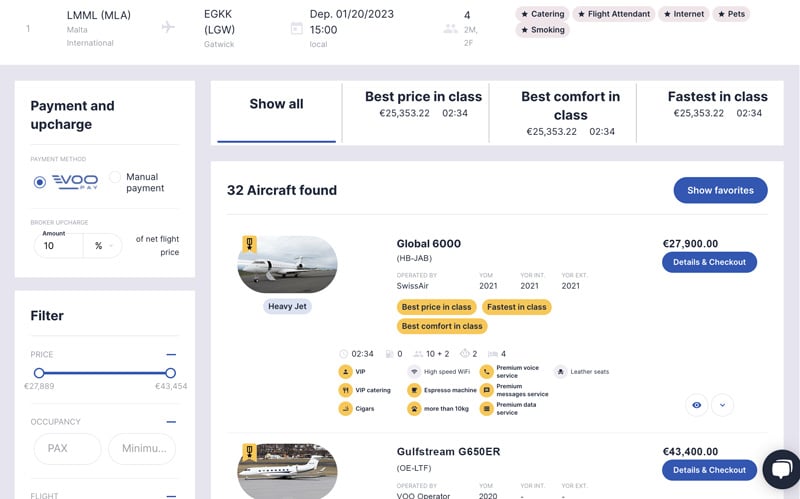The height and width of the screenshot is (499, 800).
Task: Click the Cigars amenity icon
Action: pos(345,409)
